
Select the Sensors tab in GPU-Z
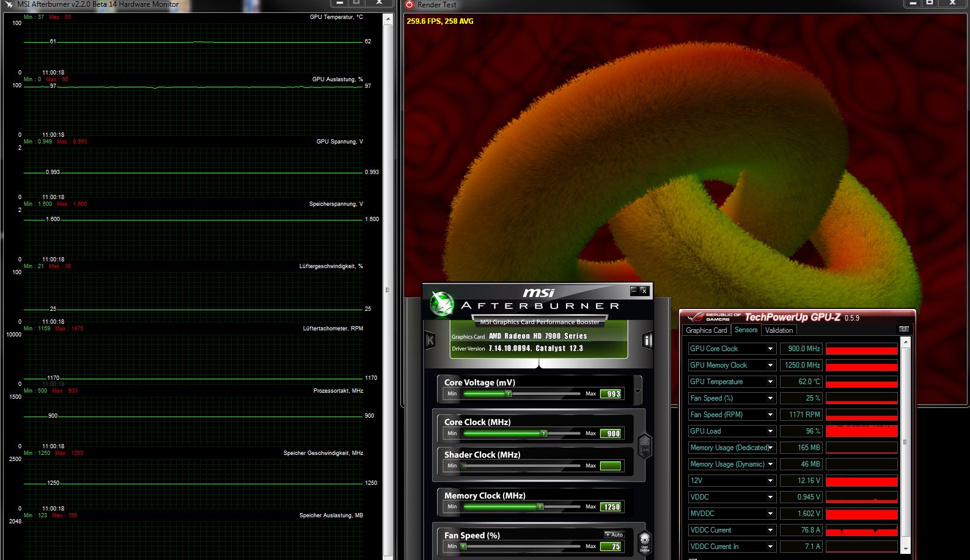(746, 330)
